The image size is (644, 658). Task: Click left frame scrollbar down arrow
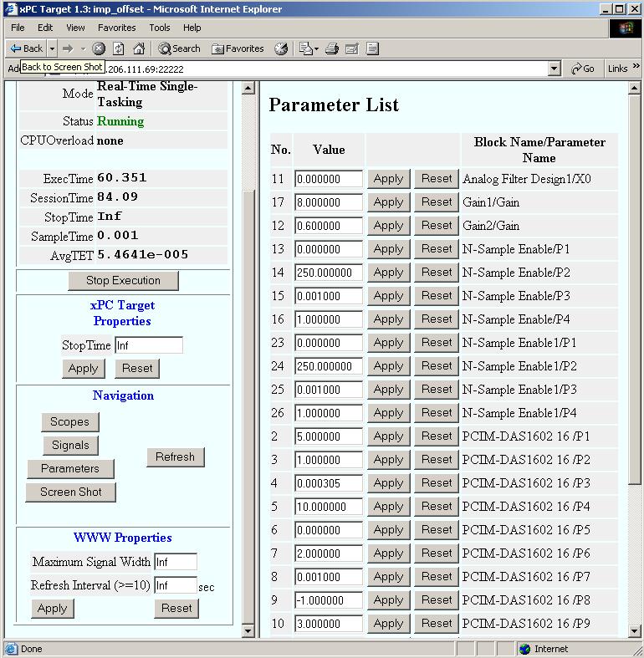pos(248,630)
